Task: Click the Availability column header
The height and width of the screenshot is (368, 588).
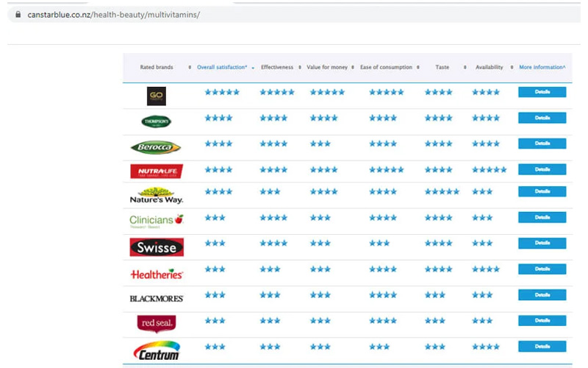Action: (489, 67)
